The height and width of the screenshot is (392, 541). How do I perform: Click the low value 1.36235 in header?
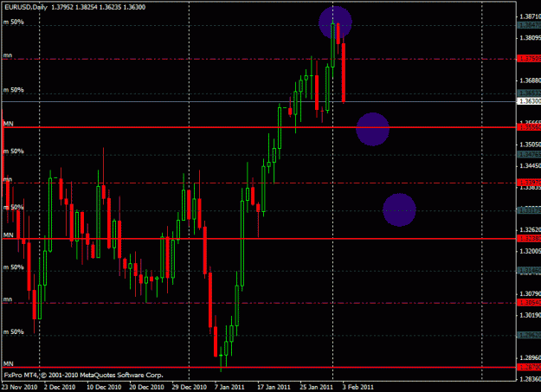(111, 7)
